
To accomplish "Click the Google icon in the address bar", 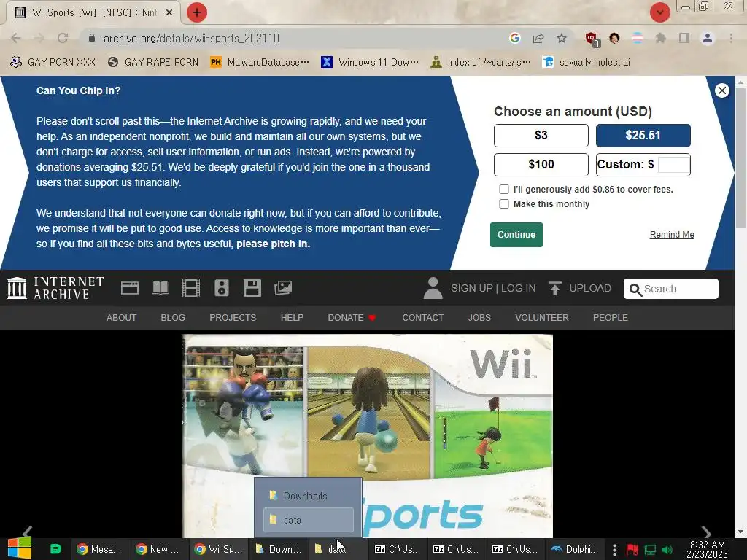I will [514, 38].
